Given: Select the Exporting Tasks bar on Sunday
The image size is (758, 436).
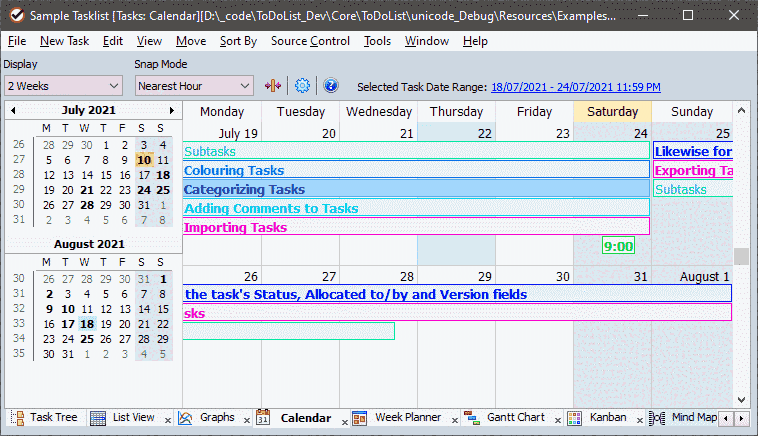Looking at the screenshot, I should pos(693,170).
